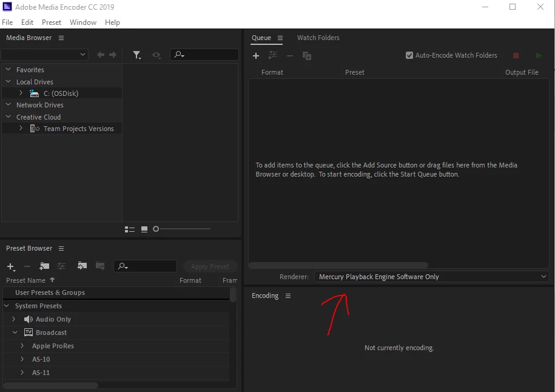Open the Media Browser panel menu
This screenshot has width=555, height=392.
click(61, 38)
